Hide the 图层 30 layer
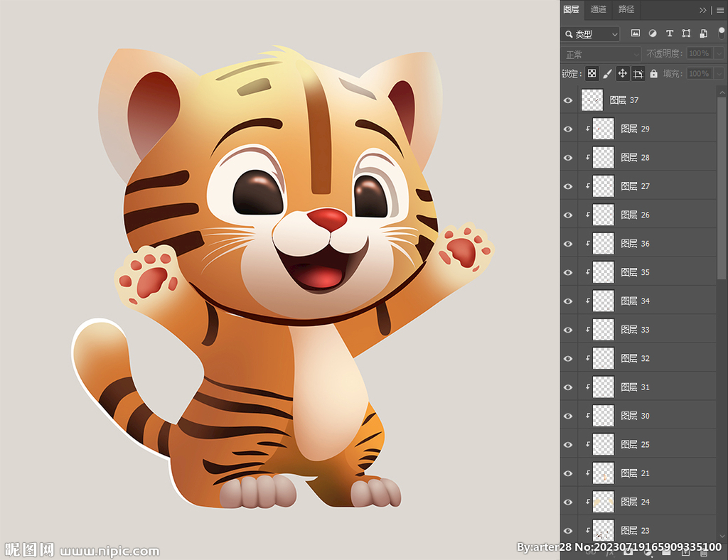728x560 pixels. coord(568,416)
